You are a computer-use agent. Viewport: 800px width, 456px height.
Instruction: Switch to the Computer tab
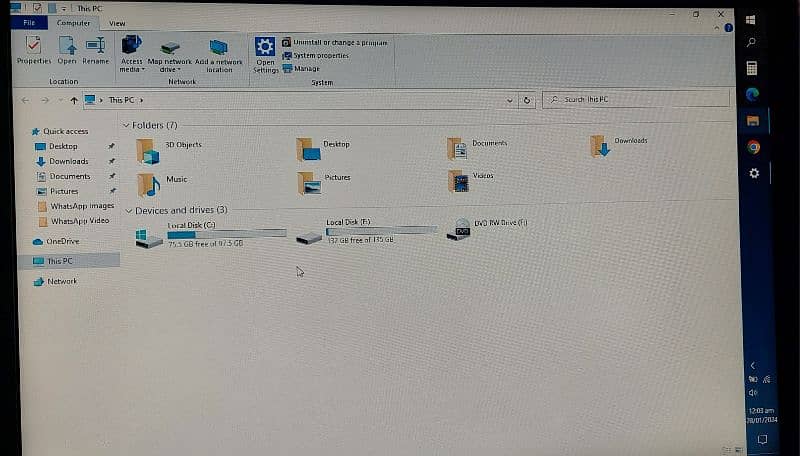click(73, 23)
